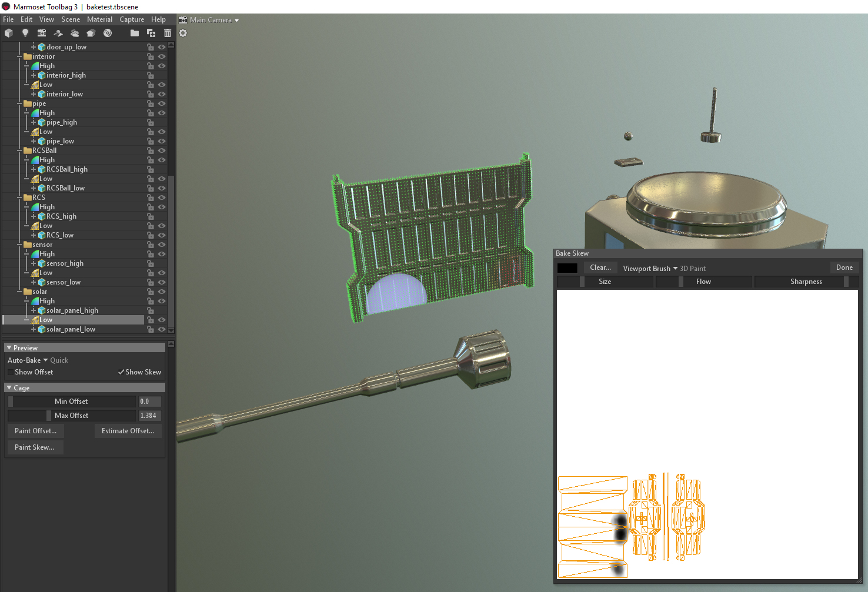The image size is (868, 592).
Task: Open the Auto-Bake dropdown
Action: [x=28, y=360]
